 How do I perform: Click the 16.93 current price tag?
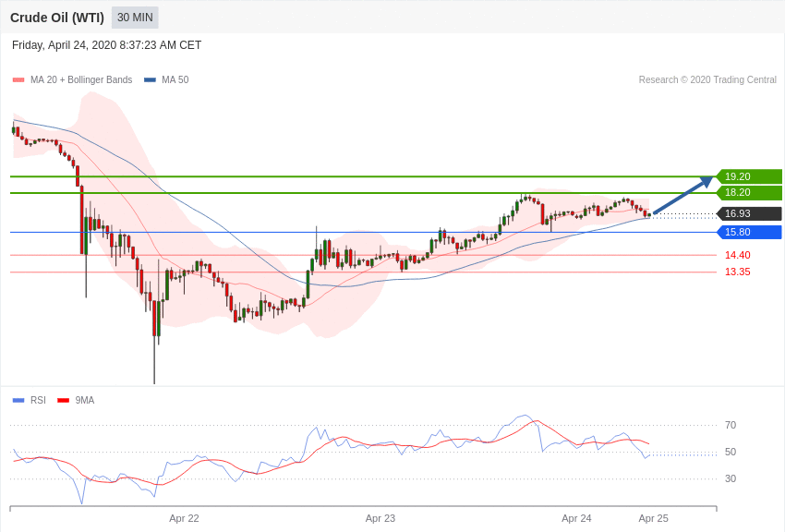[749, 213]
